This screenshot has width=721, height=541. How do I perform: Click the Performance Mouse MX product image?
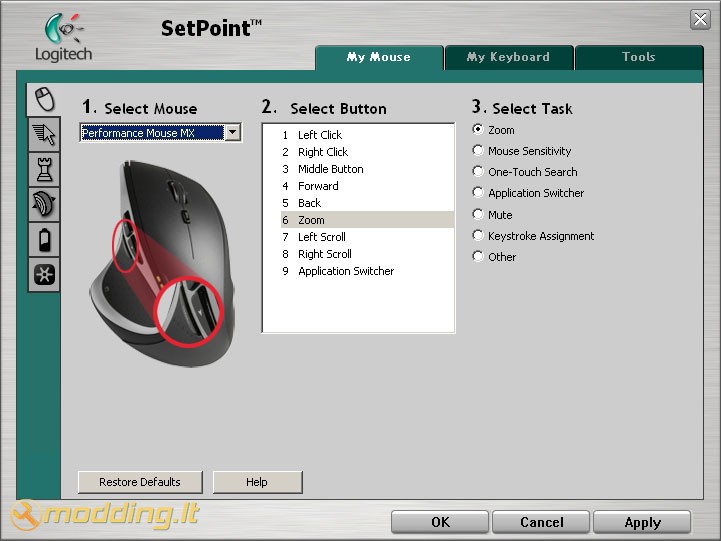[x=162, y=263]
